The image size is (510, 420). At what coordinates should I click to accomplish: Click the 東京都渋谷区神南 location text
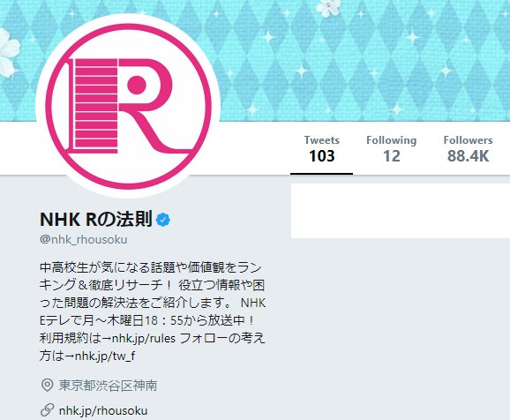108,386
